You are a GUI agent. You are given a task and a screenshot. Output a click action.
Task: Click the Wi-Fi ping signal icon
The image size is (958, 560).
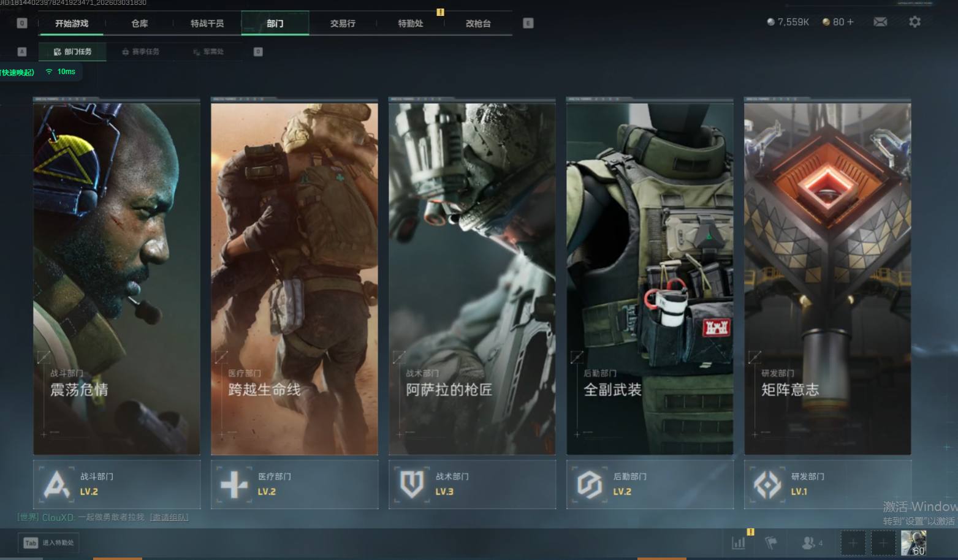point(49,72)
